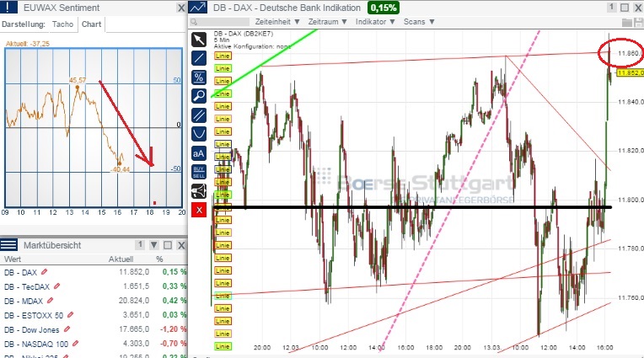Screen dimensions: 644x358
Task: Click the yellow 11.852,0 price label on chart axis
Action: coord(631,72)
